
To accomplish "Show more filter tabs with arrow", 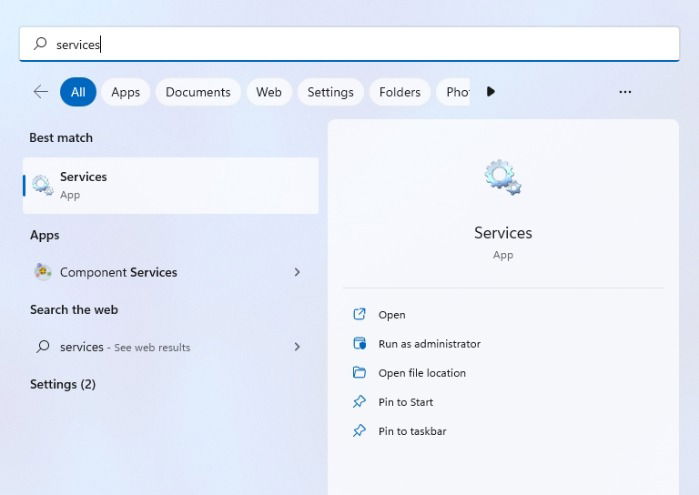I will click(x=491, y=92).
